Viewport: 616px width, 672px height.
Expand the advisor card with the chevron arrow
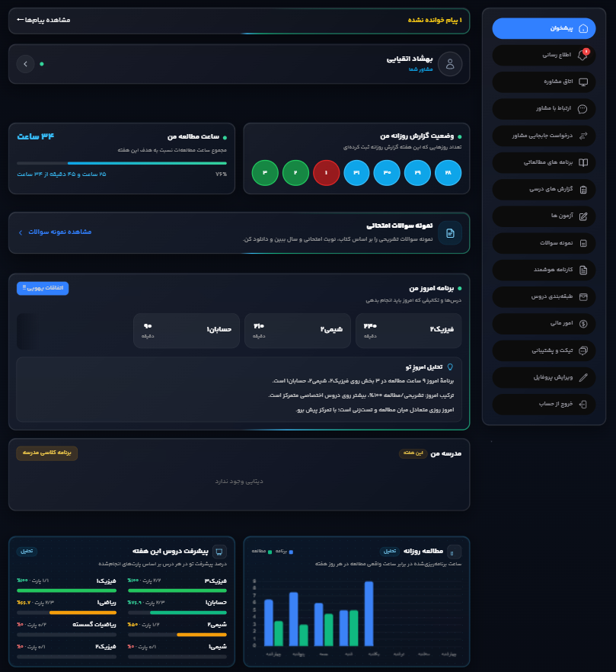[25, 64]
